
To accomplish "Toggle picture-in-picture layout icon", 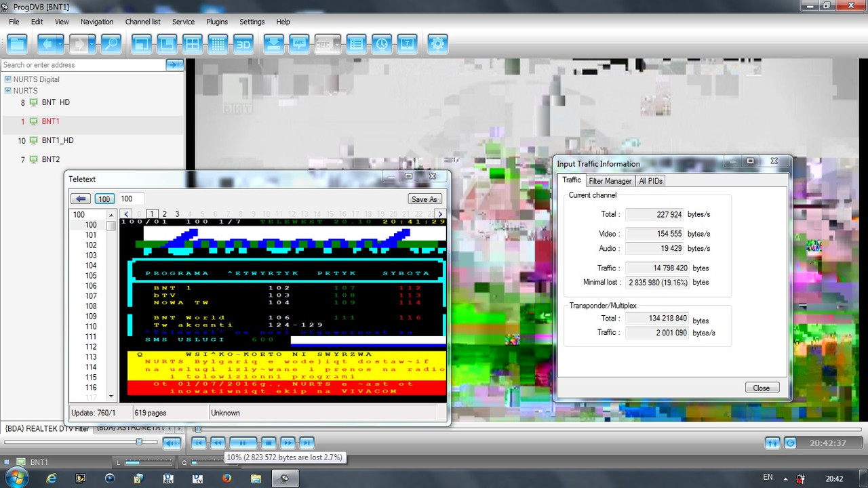I will [x=167, y=44].
